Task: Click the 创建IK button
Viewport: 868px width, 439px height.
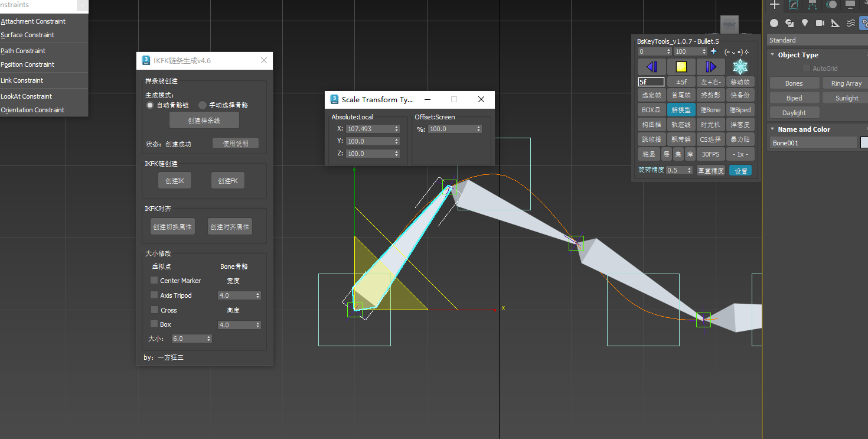Action: click(175, 181)
